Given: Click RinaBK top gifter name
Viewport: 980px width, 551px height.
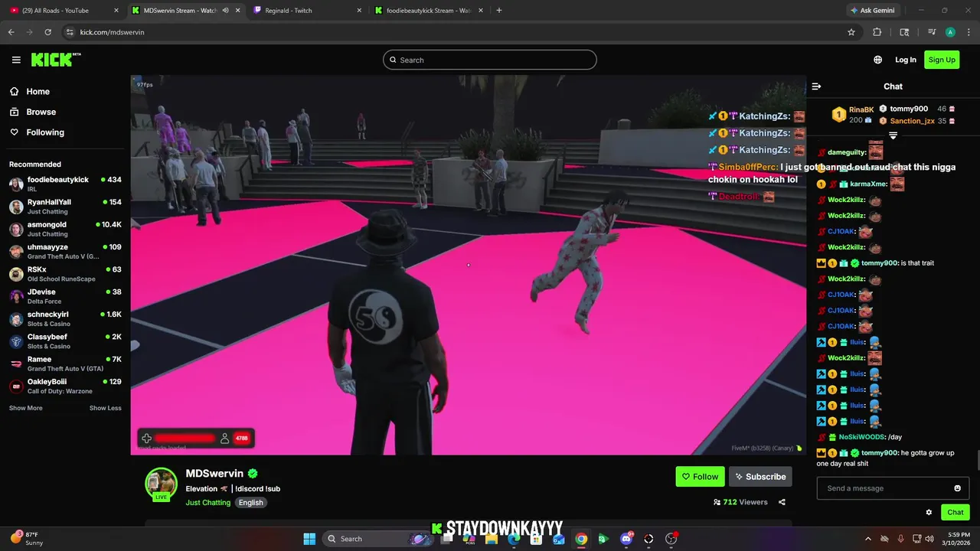Looking at the screenshot, I should 861,110.
